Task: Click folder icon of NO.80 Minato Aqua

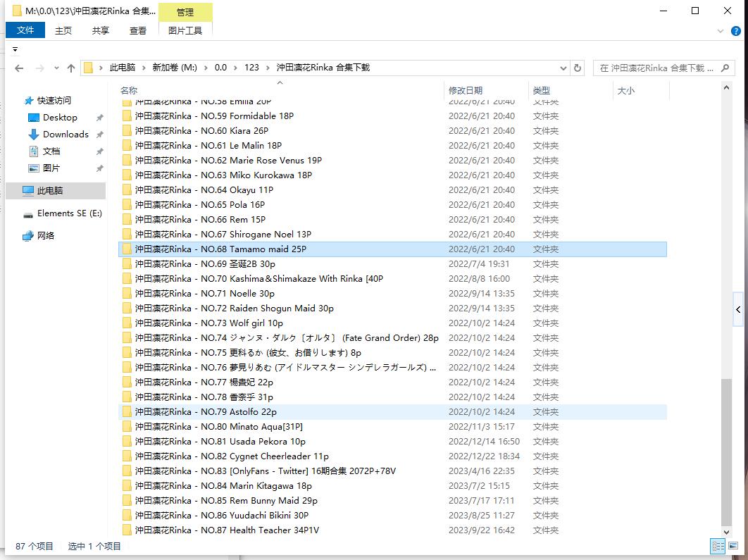Action: (127, 427)
